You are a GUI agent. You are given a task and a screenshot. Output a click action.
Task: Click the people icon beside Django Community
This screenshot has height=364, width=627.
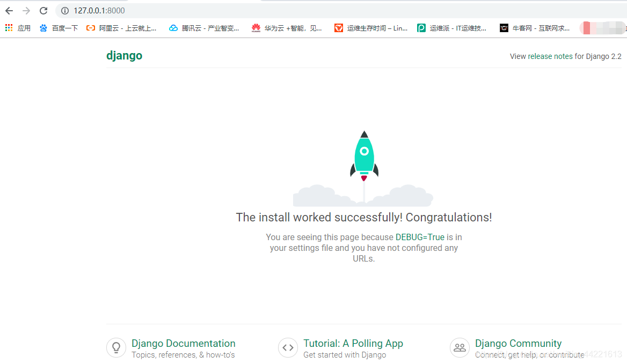pos(460,347)
